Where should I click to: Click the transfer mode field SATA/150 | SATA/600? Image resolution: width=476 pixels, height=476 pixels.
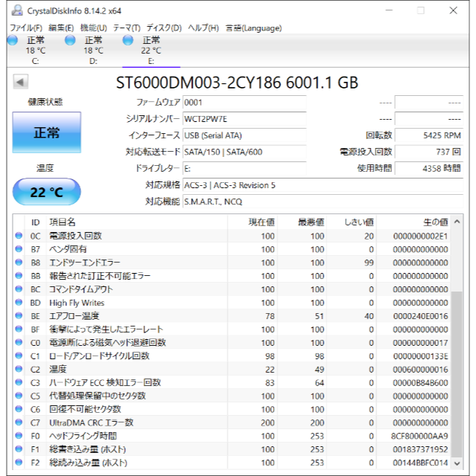click(245, 152)
